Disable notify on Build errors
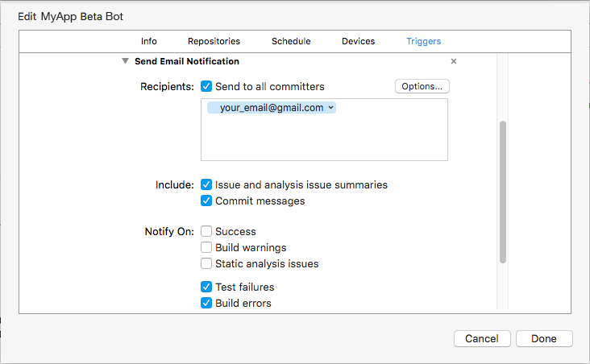590x364 pixels. tap(206, 303)
